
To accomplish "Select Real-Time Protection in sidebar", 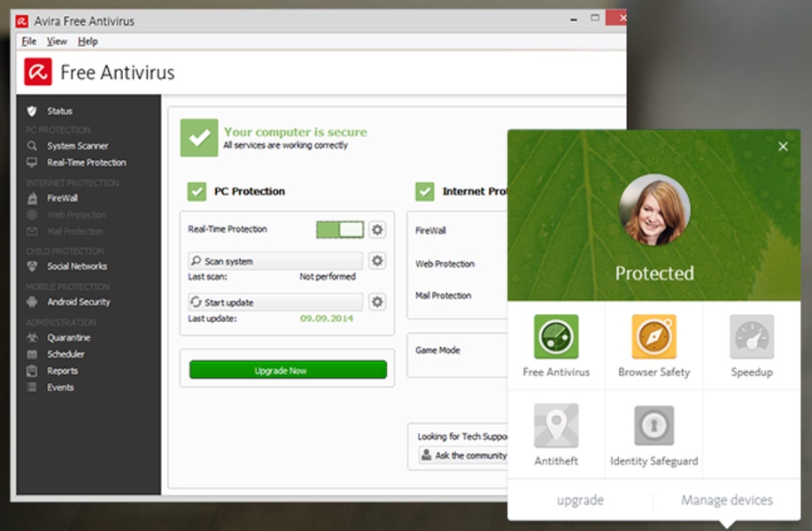I will (x=87, y=163).
